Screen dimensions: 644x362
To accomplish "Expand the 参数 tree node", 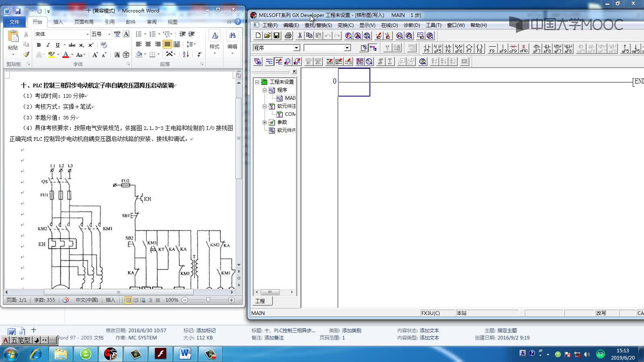I will point(265,122).
